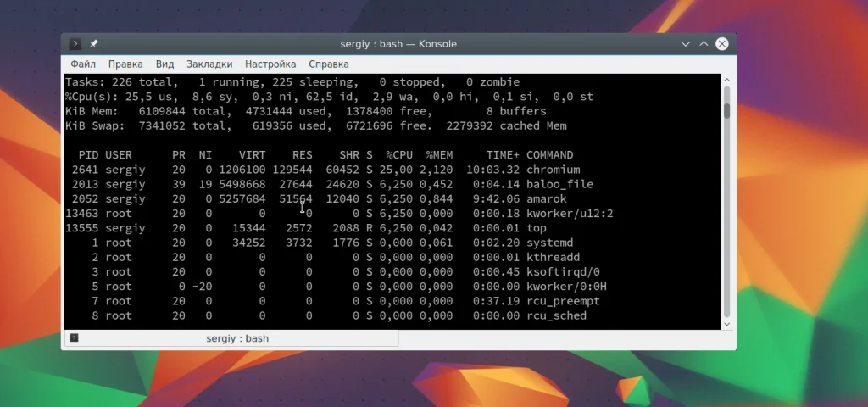
Task: Open the Закладки menu
Action: [209, 64]
